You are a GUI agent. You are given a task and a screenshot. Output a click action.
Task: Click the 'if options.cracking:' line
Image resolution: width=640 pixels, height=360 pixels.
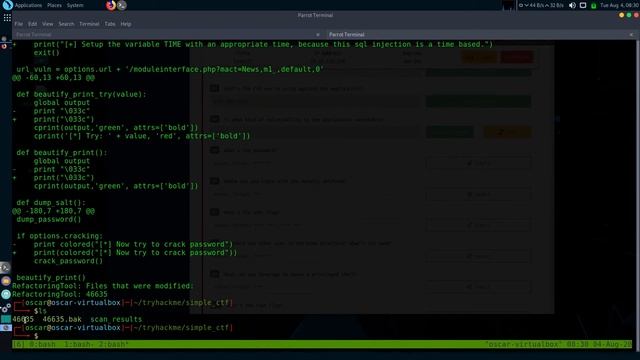point(60,236)
